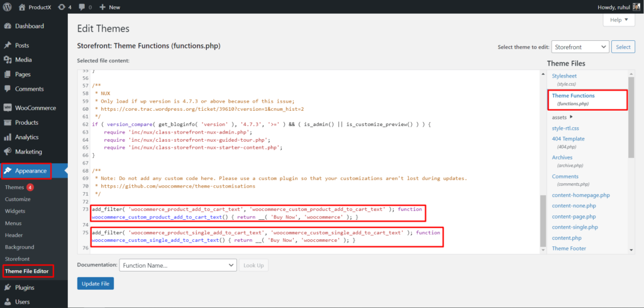Screen dimensions: 644x308
Task: Open content-homepage.php file
Action: 580,195
